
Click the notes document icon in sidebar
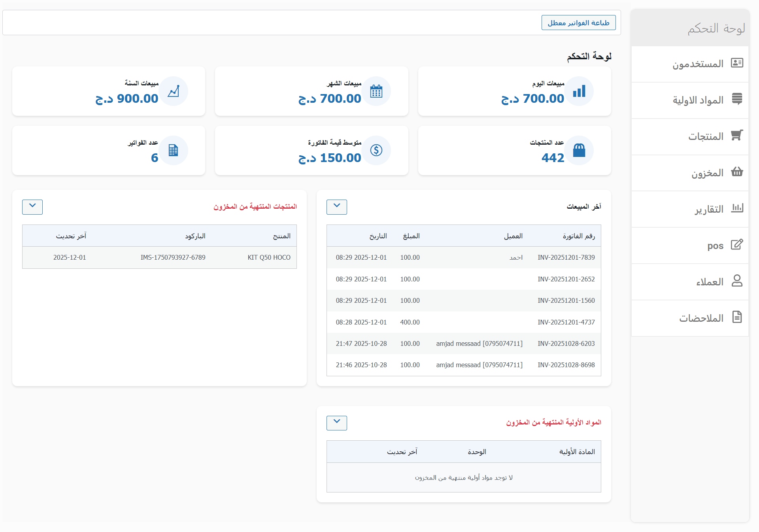coord(737,317)
